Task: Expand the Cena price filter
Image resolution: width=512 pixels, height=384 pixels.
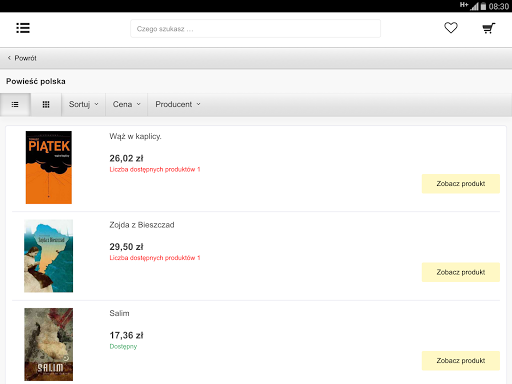Action: 127,105
